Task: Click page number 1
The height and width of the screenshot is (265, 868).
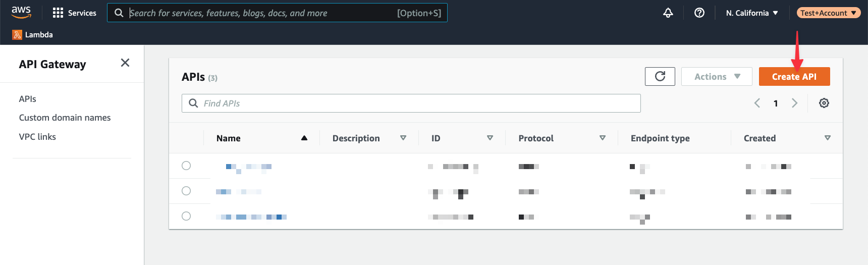Action: (x=776, y=103)
